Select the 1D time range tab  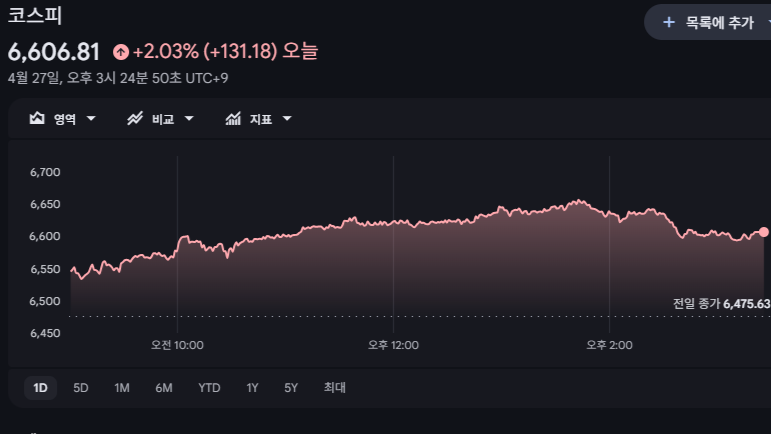pyautogui.click(x=40, y=388)
